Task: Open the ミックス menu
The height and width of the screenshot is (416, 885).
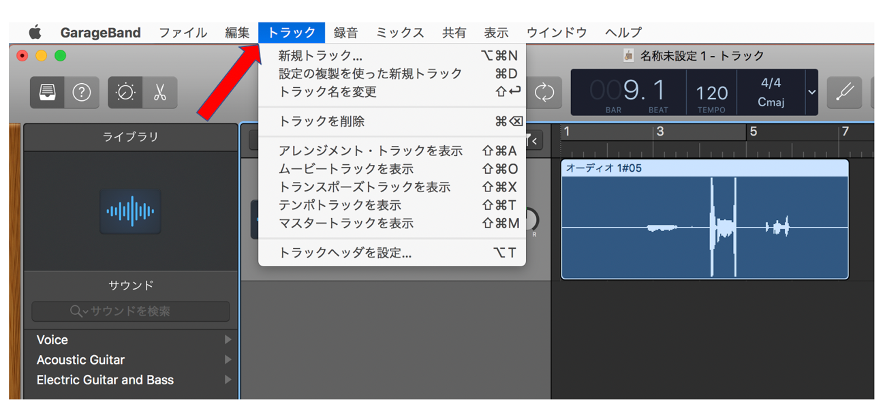Action: (400, 33)
